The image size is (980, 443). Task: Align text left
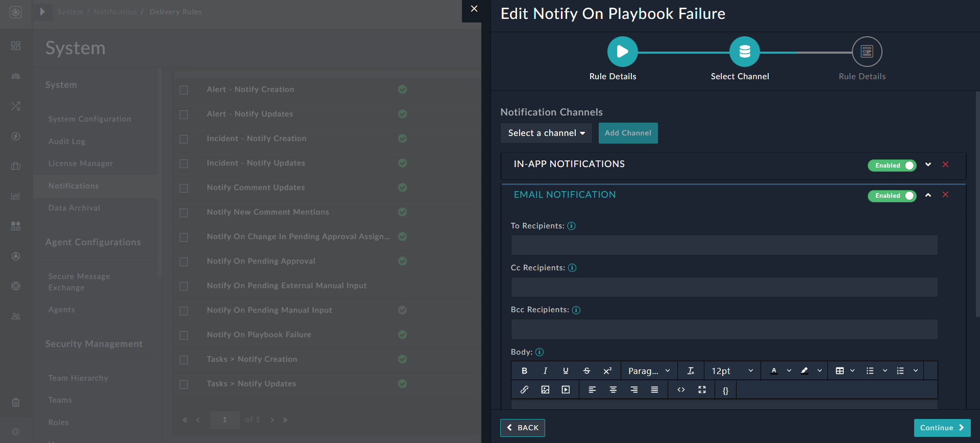click(592, 390)
